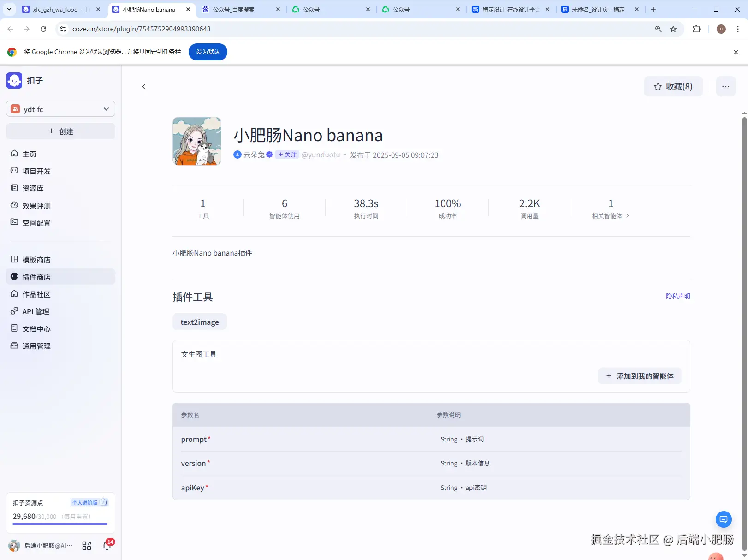Click the 个人进阶版 plan badge
Viewport: 748px width, 560px height.
pos(89,502)
